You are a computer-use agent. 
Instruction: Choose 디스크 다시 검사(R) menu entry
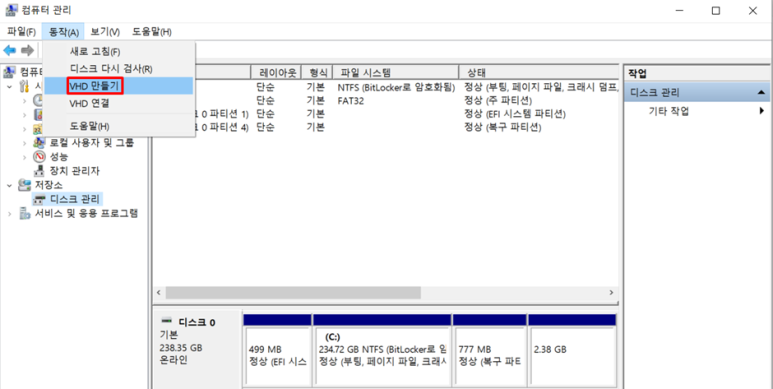click(x=118, y=69)
